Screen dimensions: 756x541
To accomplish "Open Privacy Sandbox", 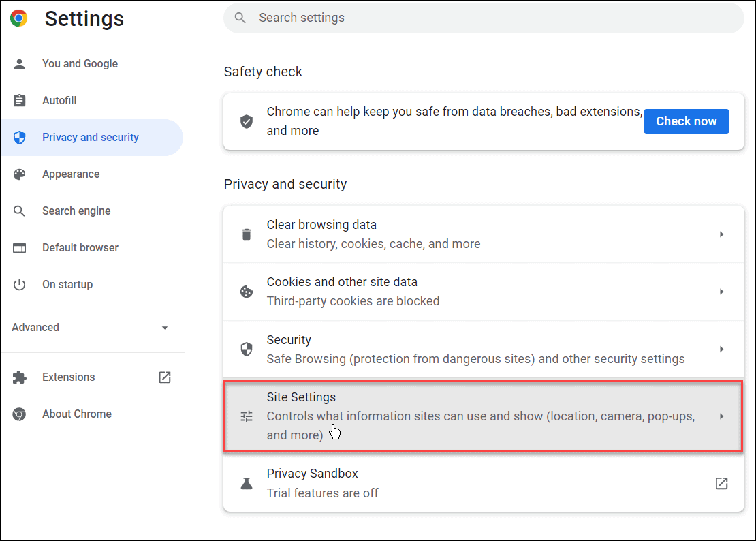I will pos(484,483).
